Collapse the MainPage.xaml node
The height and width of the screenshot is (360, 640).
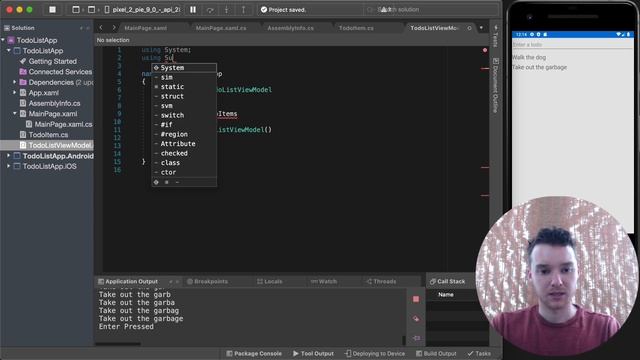click(15, 113)
